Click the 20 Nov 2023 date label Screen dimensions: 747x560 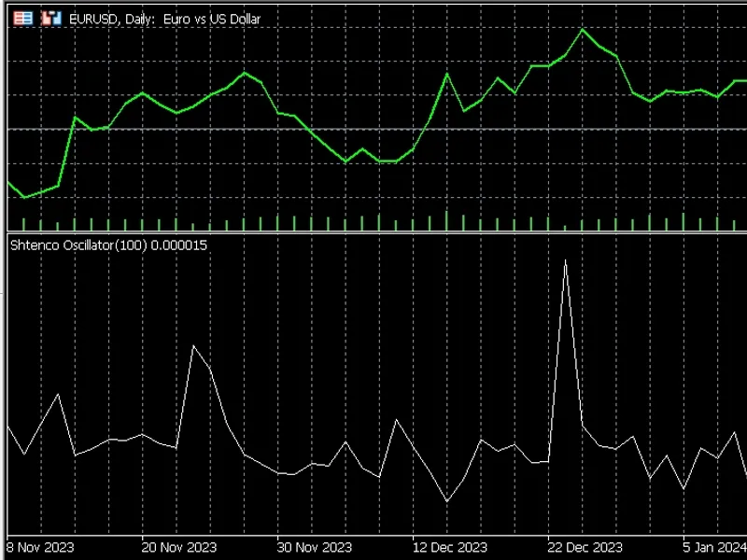(x=179, y=547)
